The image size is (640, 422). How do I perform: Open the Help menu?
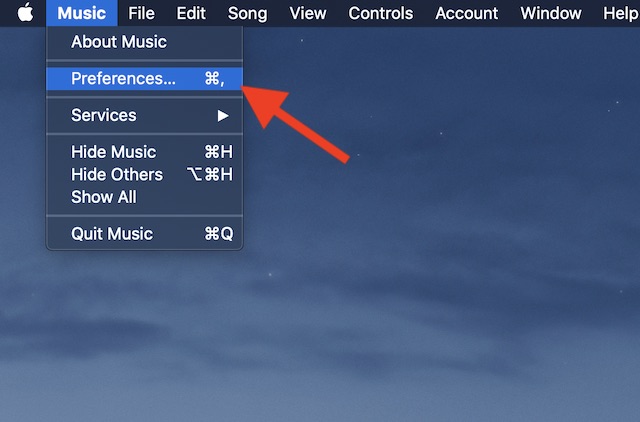tap(620, 13)
